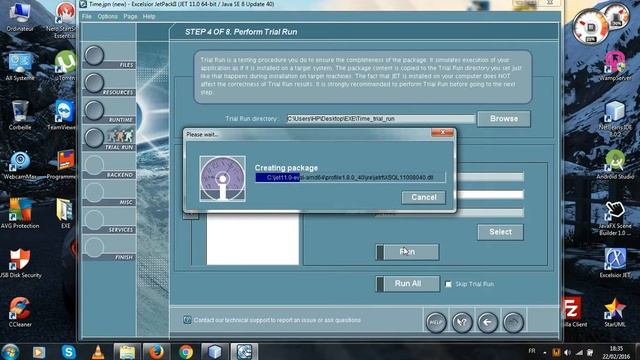Click the Creating package progress bar

pos(350,178)
